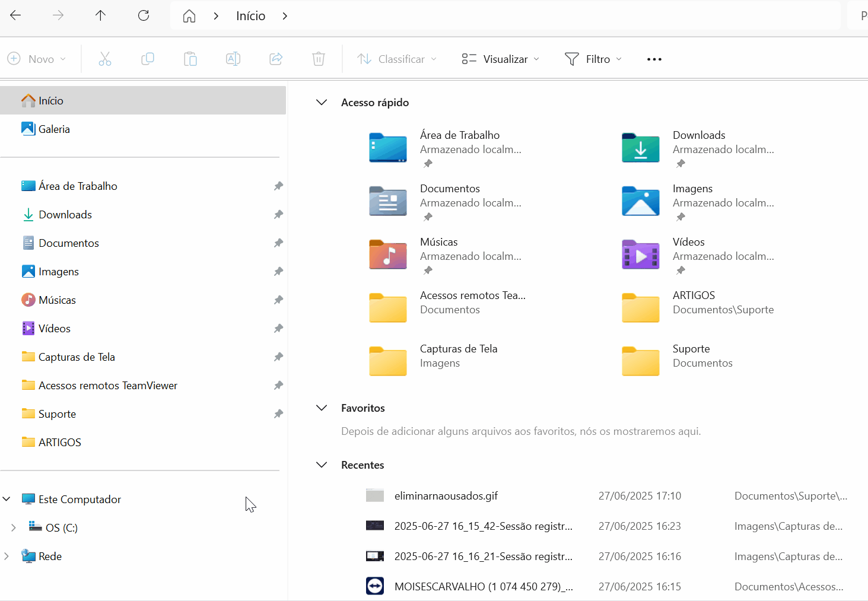This screenshot has width=868, height=601.
Task: Select Galeria in the navigation pane
Action: click(x=54, y=129)
